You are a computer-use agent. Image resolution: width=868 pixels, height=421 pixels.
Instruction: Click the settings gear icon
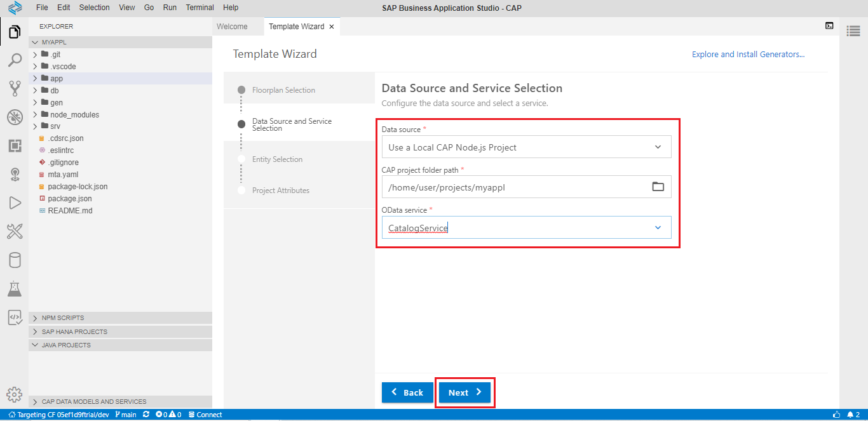[x=14, y=394]
